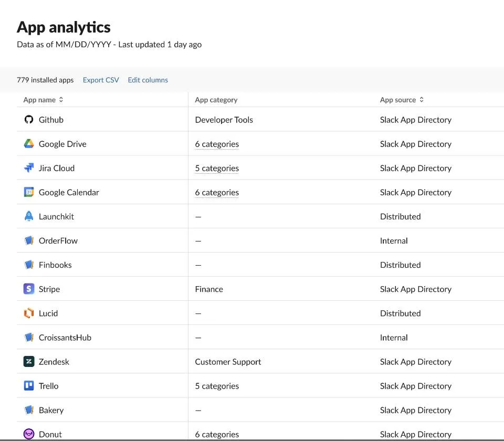Click the Last updated 1 day ago text
The width and height of the screenshot is (504, 441).
pos(160,44)
